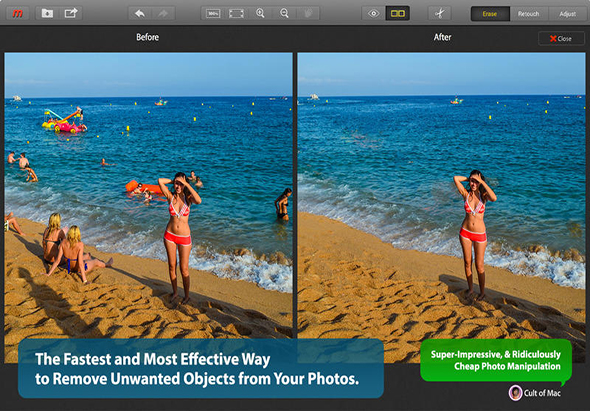Click the "Fastest and Most Effective Way" banner
Image resolution: width=590 pixels, height=411 pixels.
[x=201, y=368]
